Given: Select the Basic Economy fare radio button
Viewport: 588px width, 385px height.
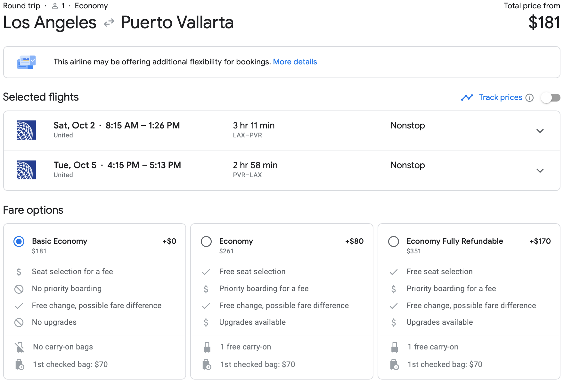Looking at the screenshot, I should 19,242.
